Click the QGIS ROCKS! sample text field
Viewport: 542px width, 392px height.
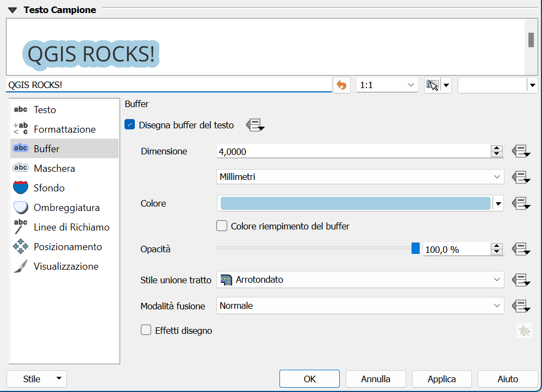(x=169, y=85)
